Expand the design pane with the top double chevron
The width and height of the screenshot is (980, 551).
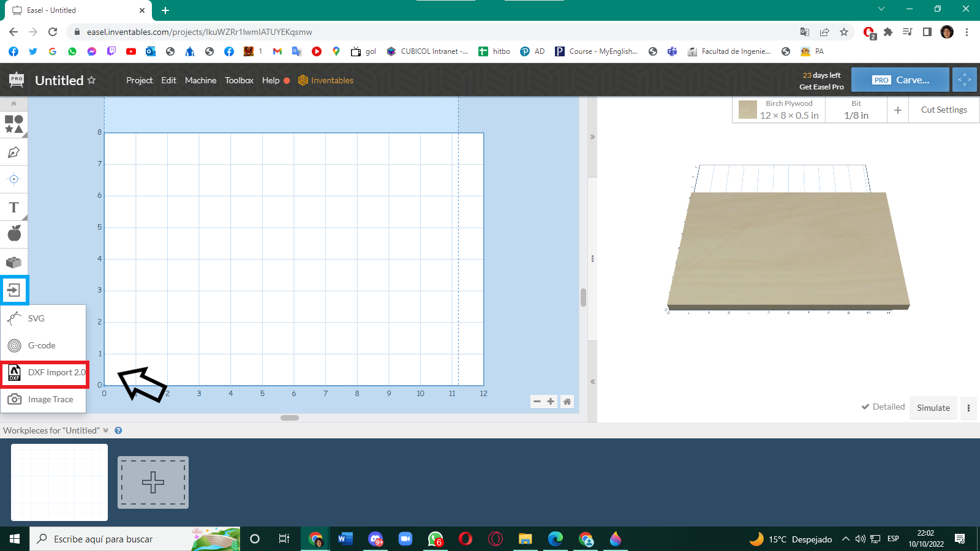[592, 137]
